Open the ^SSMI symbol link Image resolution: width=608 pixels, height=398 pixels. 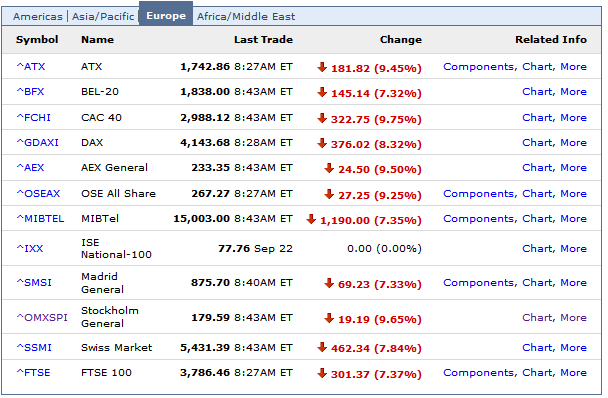click(34, 348)
